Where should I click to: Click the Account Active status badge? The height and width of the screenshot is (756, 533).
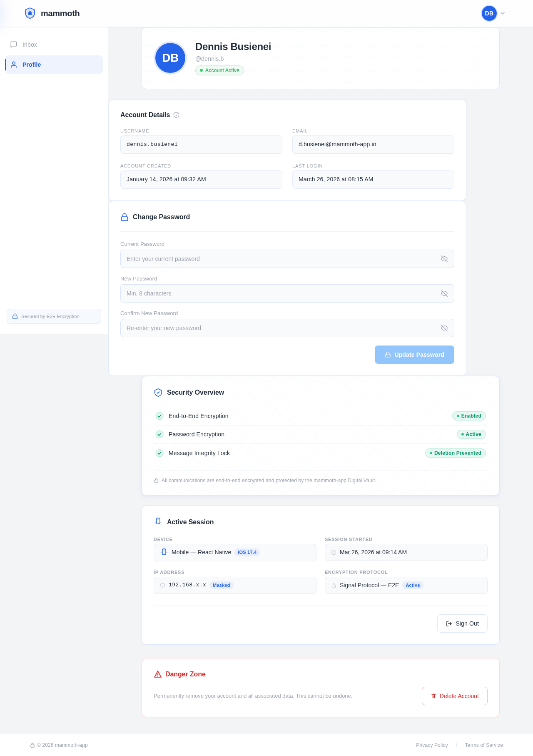(x=219, y=70)
